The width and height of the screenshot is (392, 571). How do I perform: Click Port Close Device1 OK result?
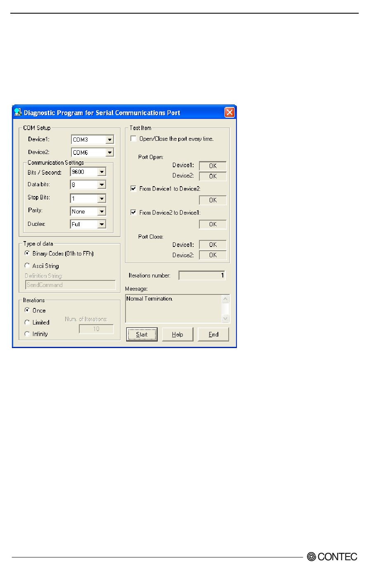tap(213, 245)
